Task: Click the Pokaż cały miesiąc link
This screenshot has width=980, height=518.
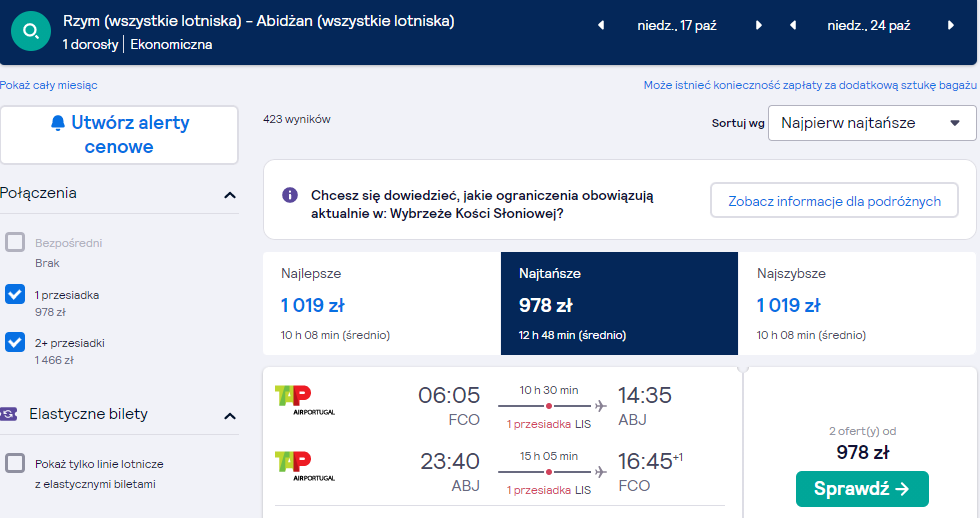Action: coord(49,85)
